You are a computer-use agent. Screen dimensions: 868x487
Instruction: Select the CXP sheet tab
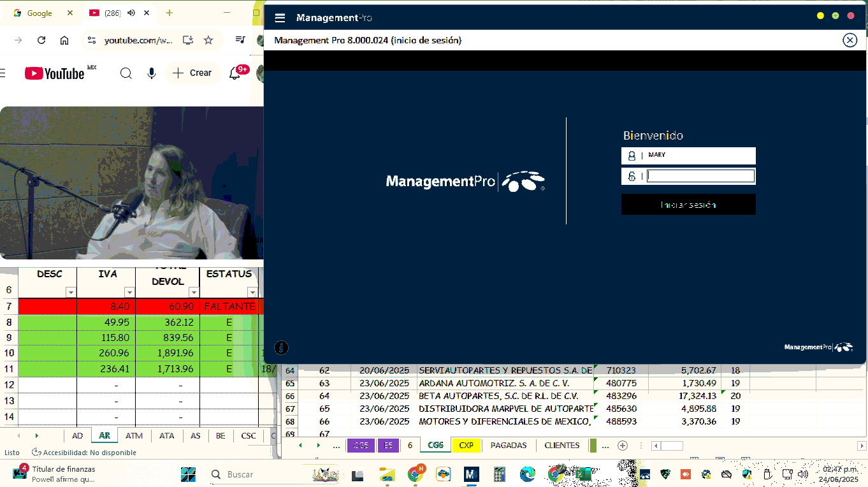coord(466,446)
